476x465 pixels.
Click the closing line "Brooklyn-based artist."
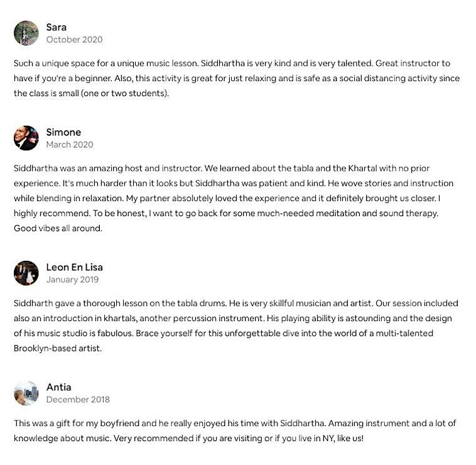tap(58, 348)
